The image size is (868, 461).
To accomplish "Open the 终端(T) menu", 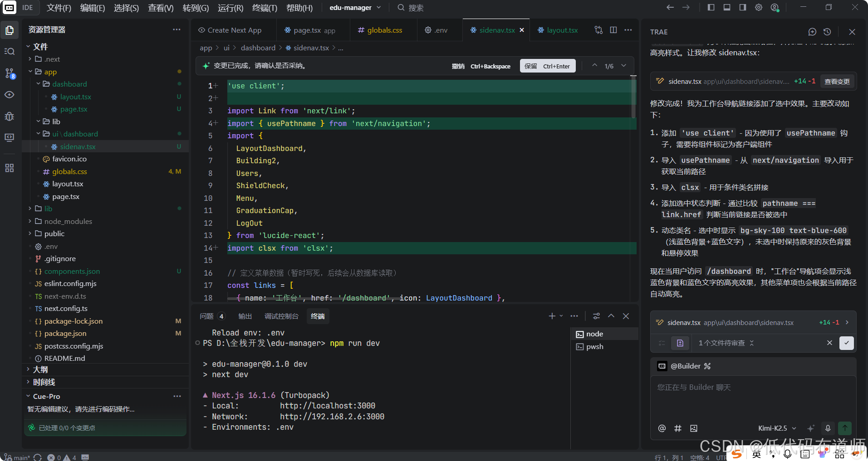I will tap(265, 8).
